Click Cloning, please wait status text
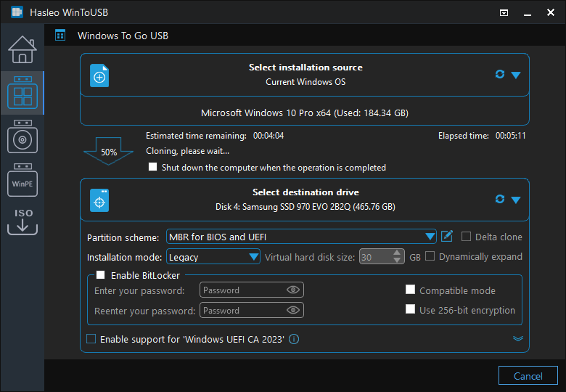This screenshot has width=566, height=392. pos(187,151)
